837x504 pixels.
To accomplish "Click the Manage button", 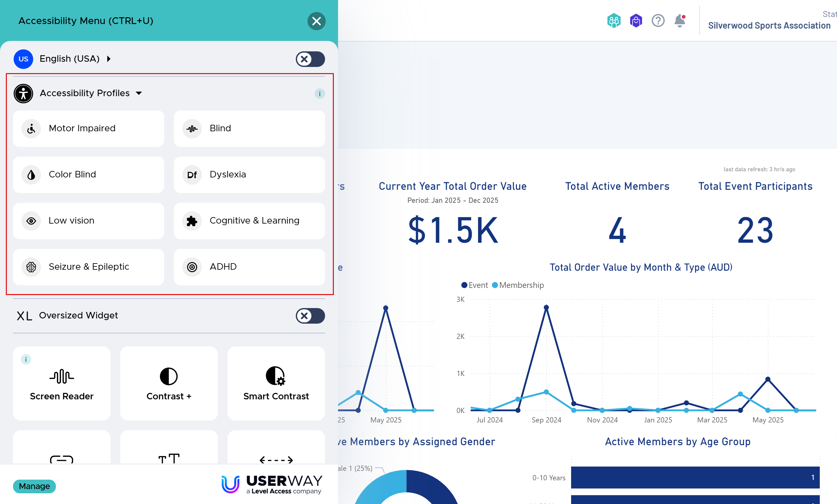I will click(x=34, y=486).
